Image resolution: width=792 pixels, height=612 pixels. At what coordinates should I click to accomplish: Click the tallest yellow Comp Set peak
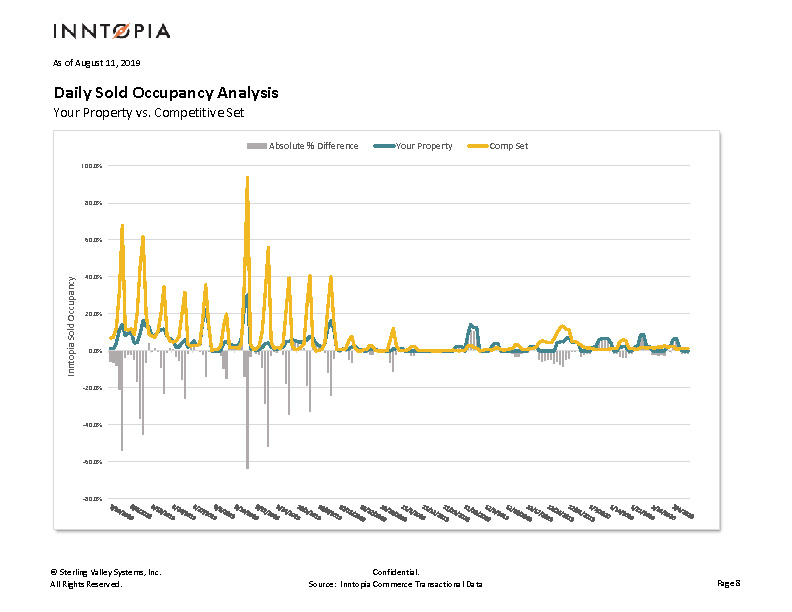pyautogui.click(x=247, y=180)
